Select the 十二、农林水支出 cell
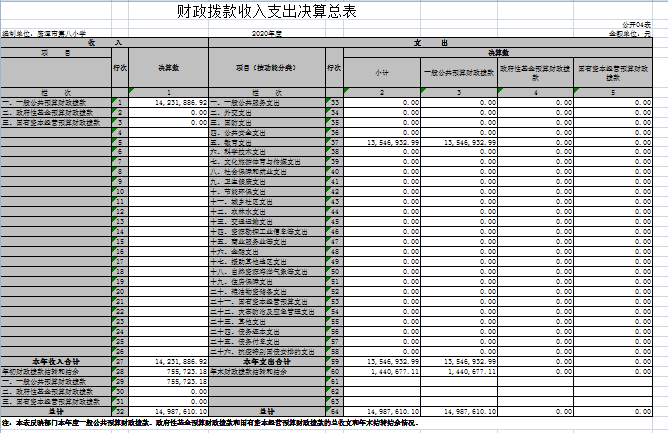The image size is (668, 433). point(267,212)
